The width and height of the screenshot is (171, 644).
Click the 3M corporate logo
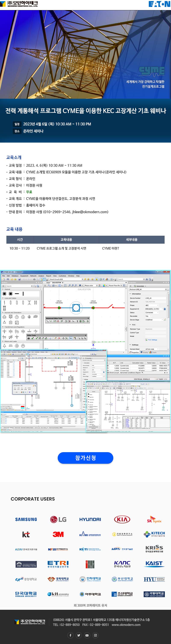tap(58, 535)
